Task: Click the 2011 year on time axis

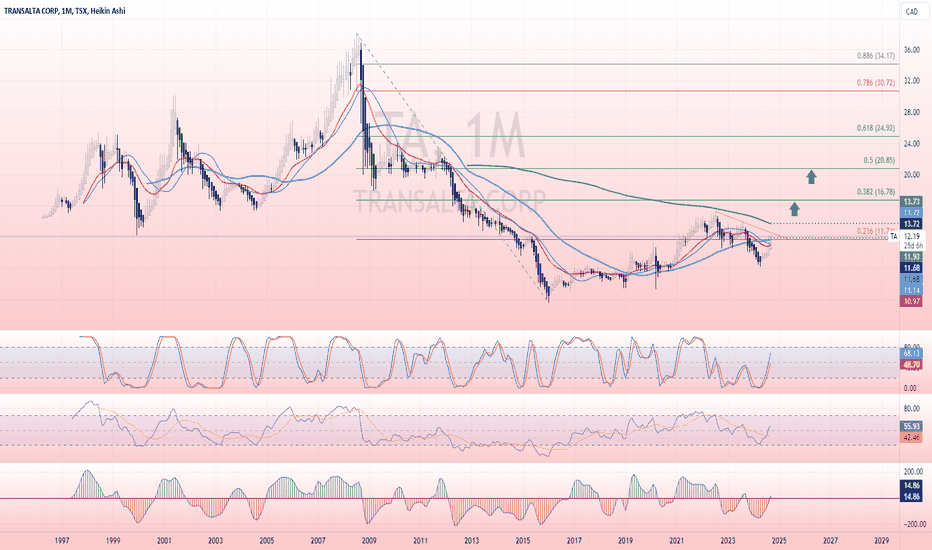Action: 420,540
